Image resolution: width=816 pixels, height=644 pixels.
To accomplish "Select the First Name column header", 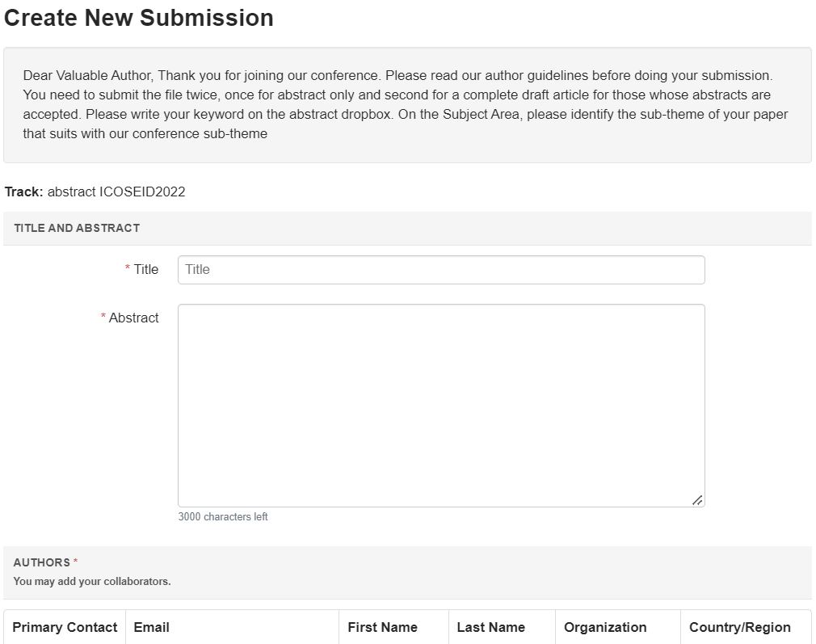I will coord(382,627).
